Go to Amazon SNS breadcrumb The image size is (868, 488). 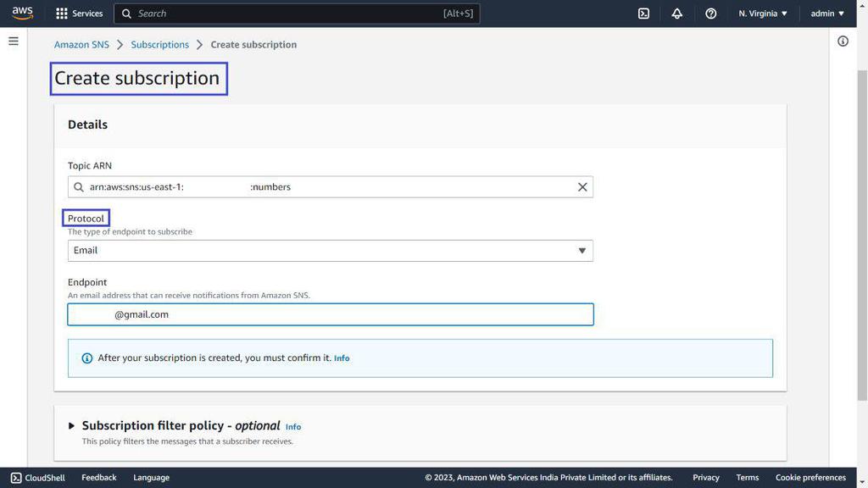pyautogui.click(x=81, y=44)
